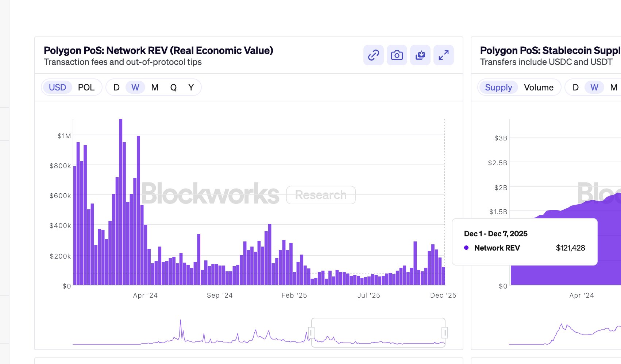621x364 pixels.
Task: Click the Blockworks Research watermark badge
Action: point(321,195)
